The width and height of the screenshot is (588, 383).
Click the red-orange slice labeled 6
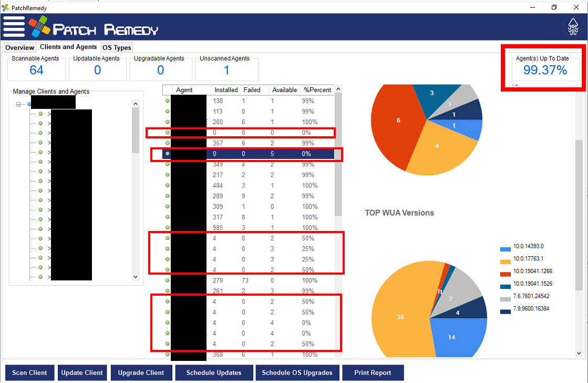398,120
